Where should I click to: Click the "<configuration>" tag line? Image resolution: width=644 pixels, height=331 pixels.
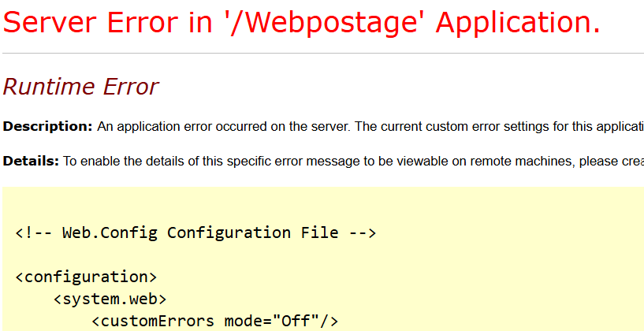click(x=86, y=277)
